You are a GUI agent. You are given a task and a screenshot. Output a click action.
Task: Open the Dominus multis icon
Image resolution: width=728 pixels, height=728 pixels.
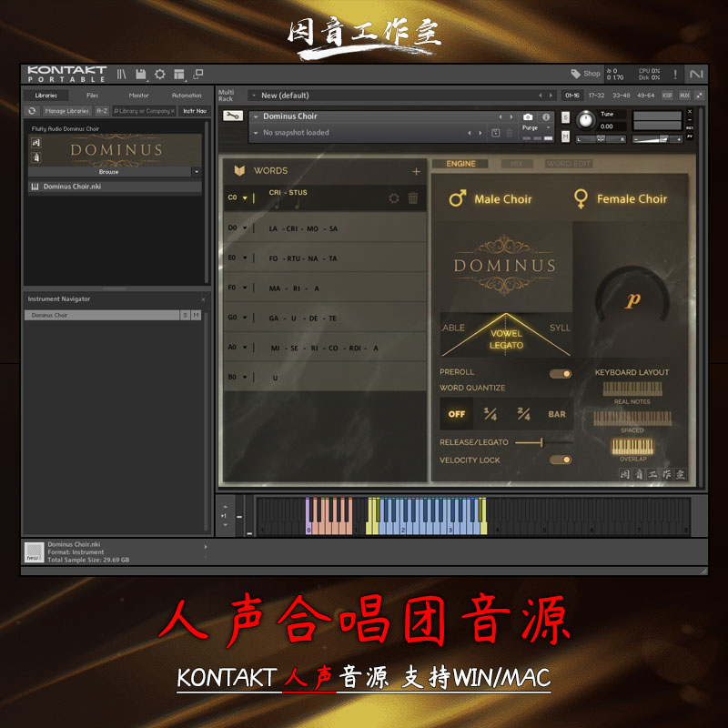(35, 157)
